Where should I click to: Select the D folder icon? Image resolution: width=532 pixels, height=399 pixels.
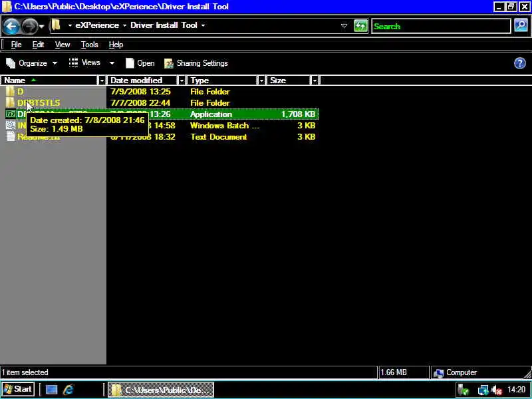[x=10, y=91]
